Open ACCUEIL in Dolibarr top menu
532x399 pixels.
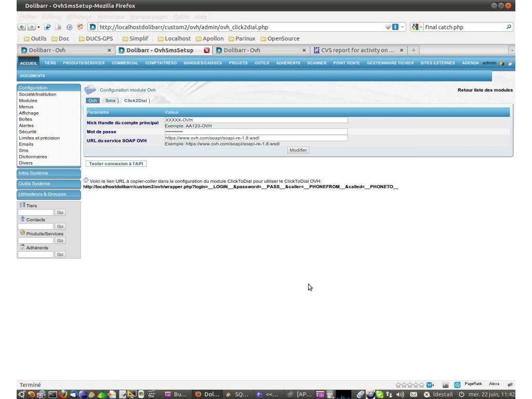point(29,63)
